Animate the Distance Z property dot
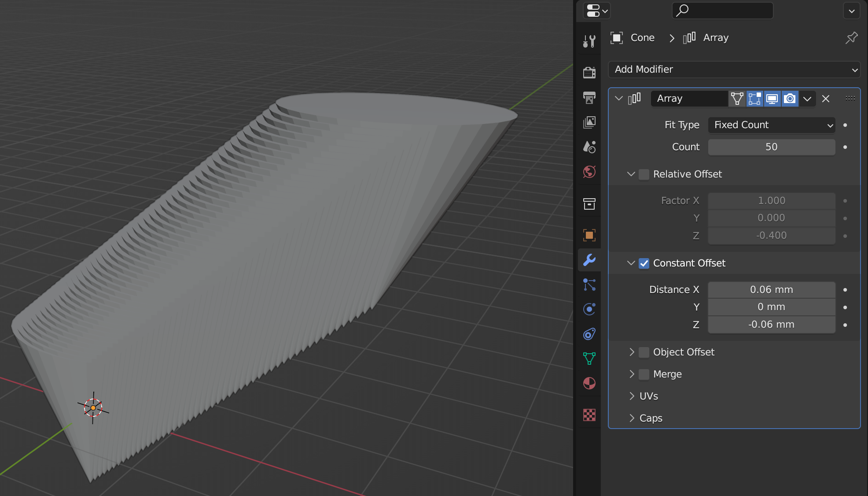The width and height of the screenshot is (868, 496). pos(845,325)
